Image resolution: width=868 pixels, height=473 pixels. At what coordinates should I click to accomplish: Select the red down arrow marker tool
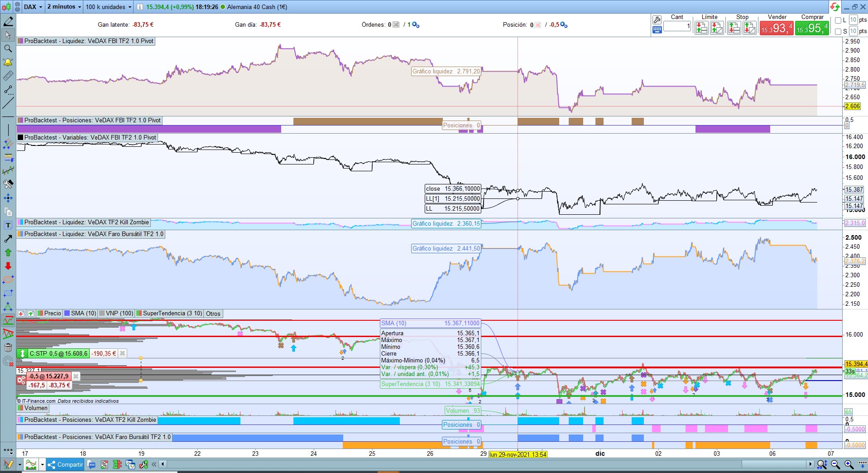8,266
